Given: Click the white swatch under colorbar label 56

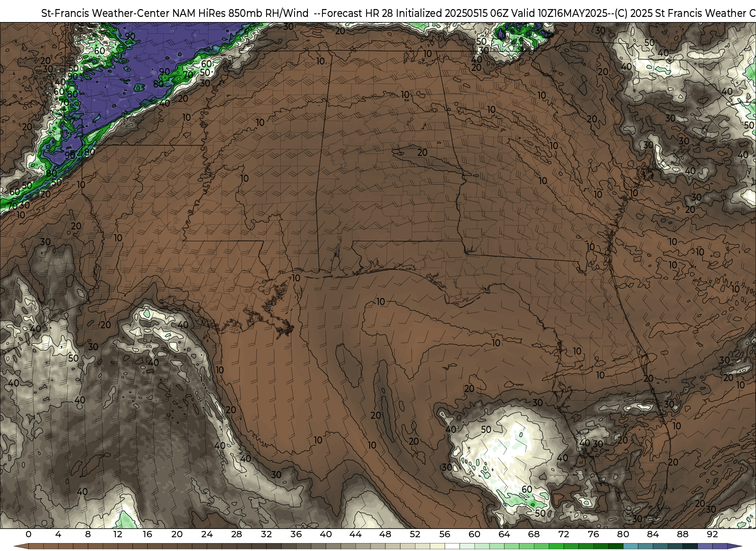Looking at the screenshot, I should tap(452, 546).
